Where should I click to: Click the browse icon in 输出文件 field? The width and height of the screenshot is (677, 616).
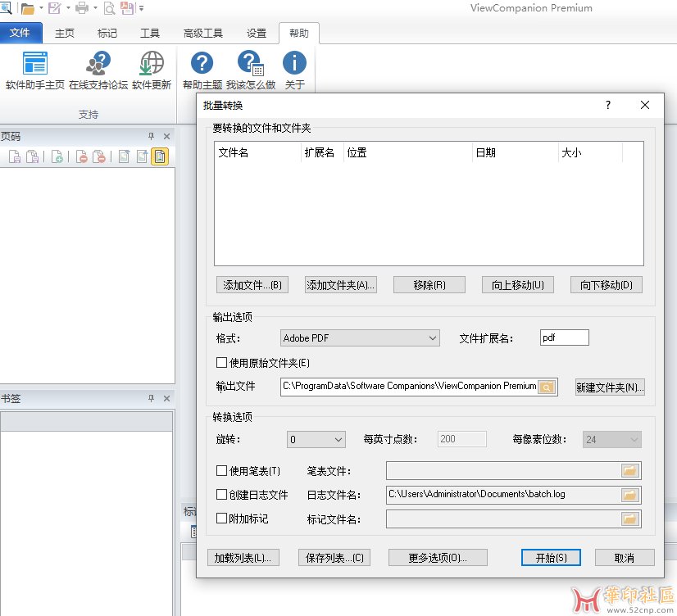[547, 387]
